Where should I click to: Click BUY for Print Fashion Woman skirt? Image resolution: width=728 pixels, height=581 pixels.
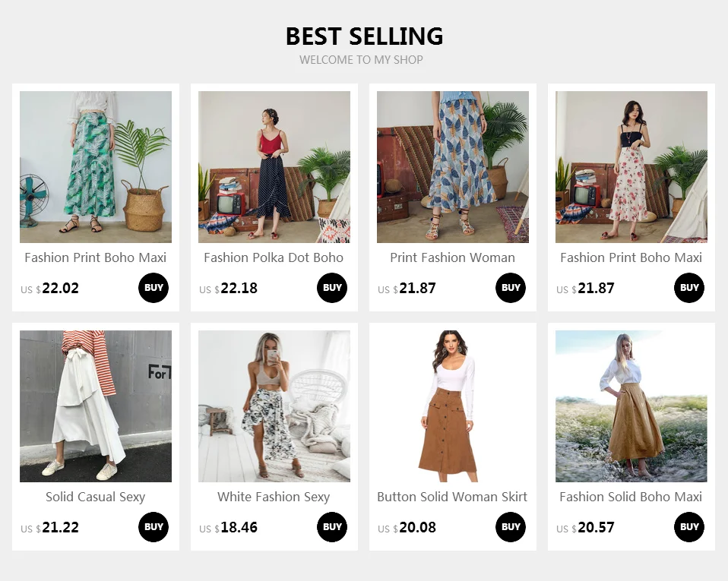[511, 288]
